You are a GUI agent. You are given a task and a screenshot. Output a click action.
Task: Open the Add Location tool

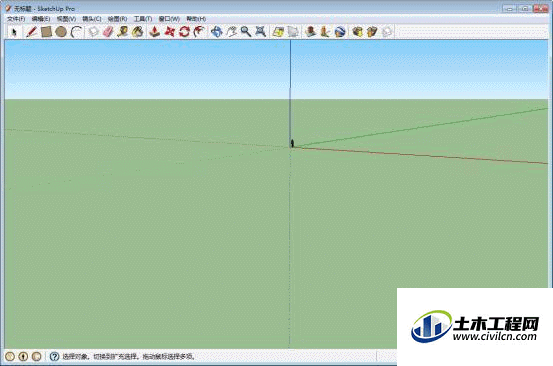pyautogui.click(x=278, y=32)
